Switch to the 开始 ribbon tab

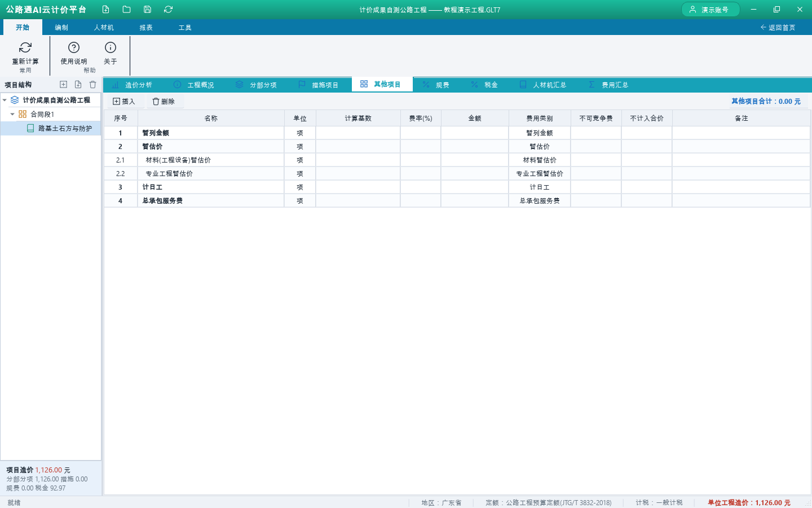[x=23, y=27]
